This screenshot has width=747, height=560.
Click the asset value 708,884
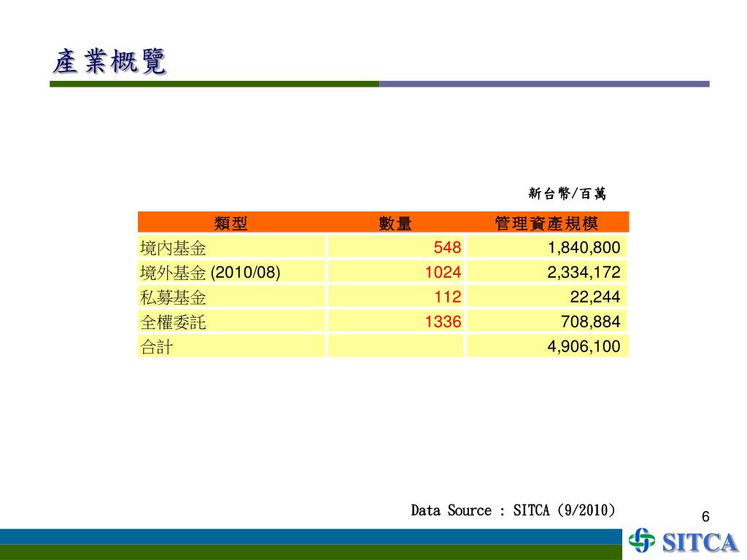click(591, 322)
